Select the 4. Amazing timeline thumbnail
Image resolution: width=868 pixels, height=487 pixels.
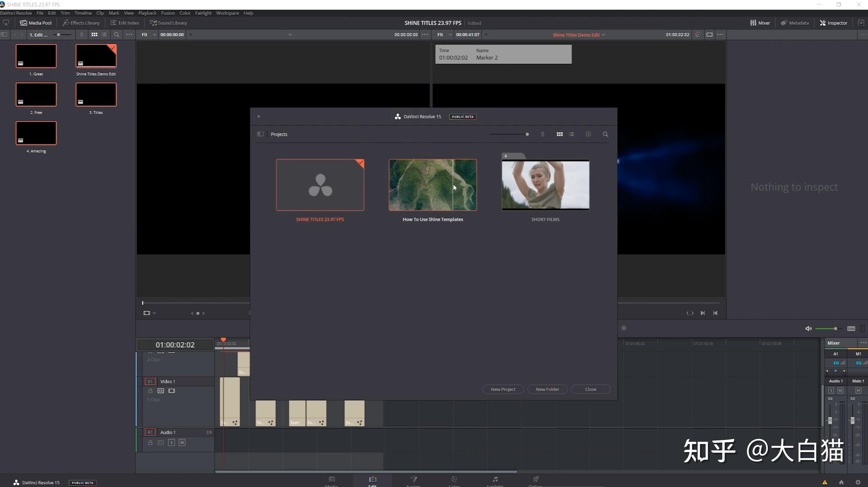(x=36, y=133)
